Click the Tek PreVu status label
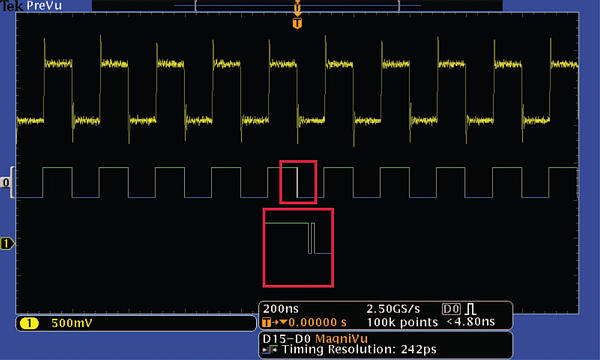 click(31, 5)
